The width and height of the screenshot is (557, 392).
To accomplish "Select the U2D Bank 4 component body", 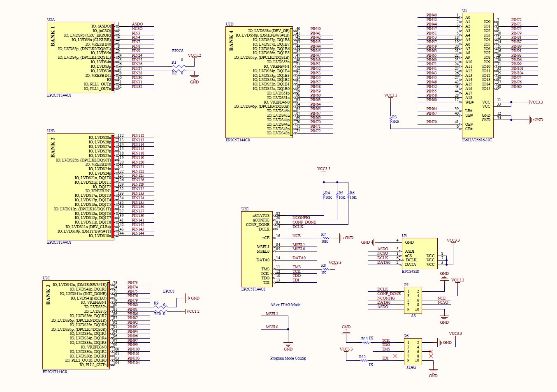I will click(259, 82).
